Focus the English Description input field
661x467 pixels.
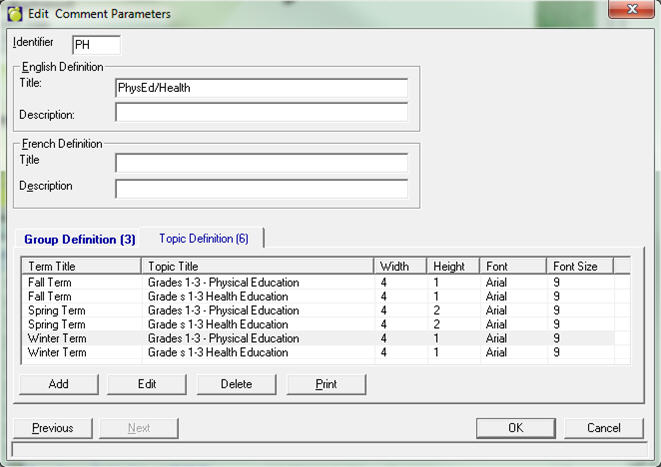261,113
